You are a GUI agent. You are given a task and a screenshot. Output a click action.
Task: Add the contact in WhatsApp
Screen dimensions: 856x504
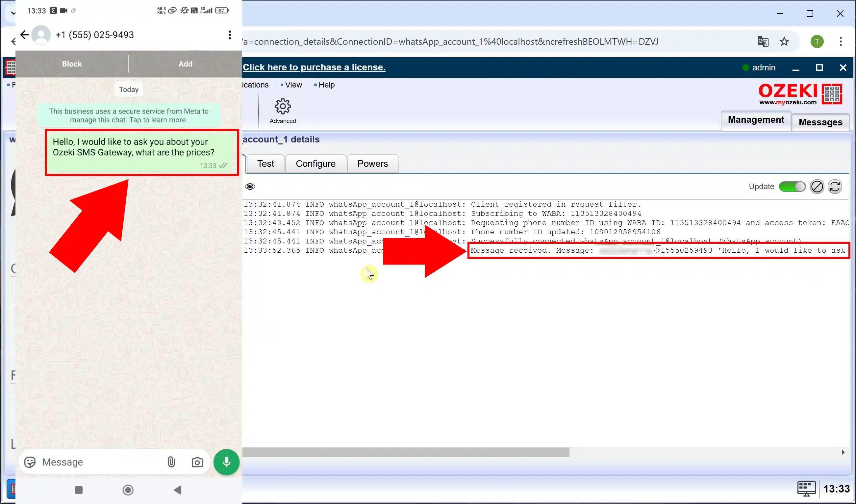pyautogui.click(x=186, y=64)
